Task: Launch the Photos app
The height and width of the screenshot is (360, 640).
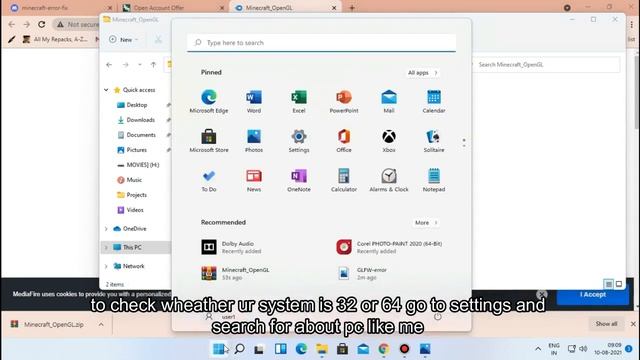Action: (253, 141)
